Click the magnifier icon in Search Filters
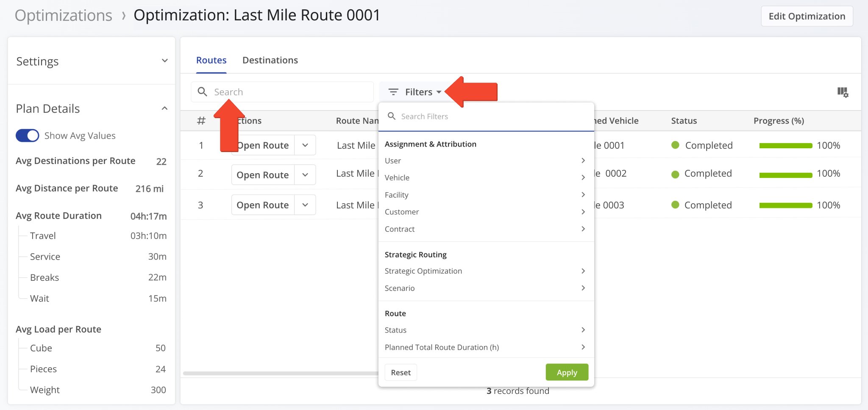Image resolution: width=868 pixels, height=410 pixels. click(x=392, y=116)
